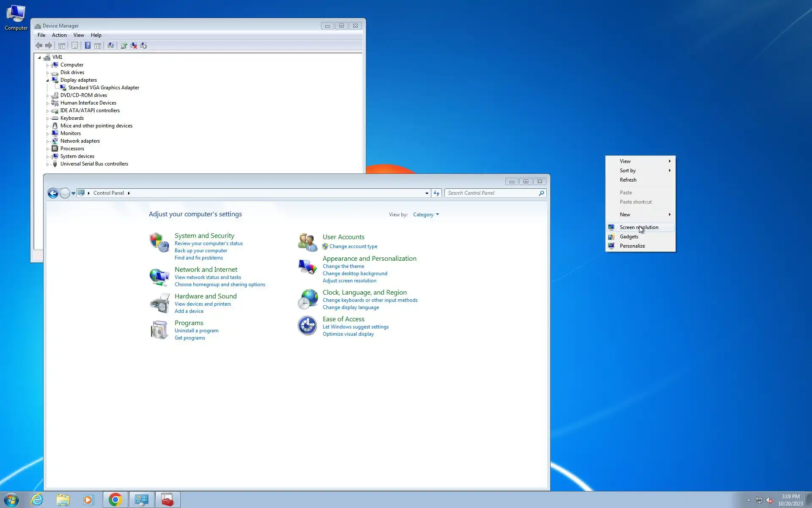
Task: Click the Ease of Access icon
Action: [x=307, y=326]
